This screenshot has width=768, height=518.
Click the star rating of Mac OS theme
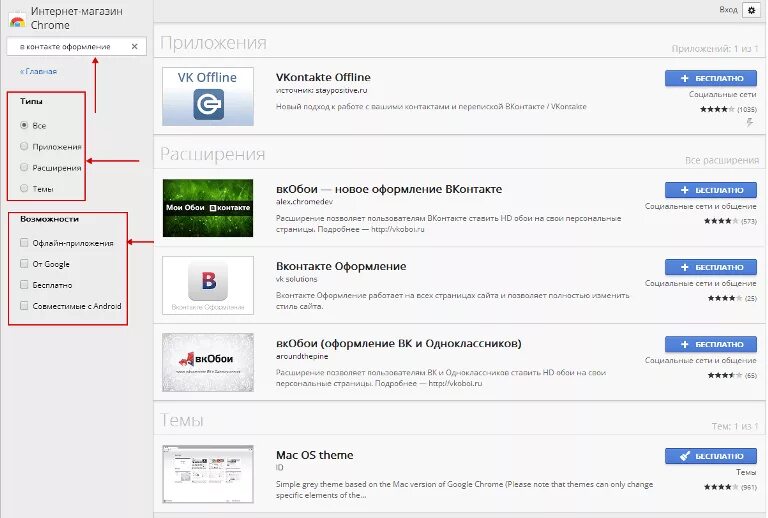pos(721,487)
